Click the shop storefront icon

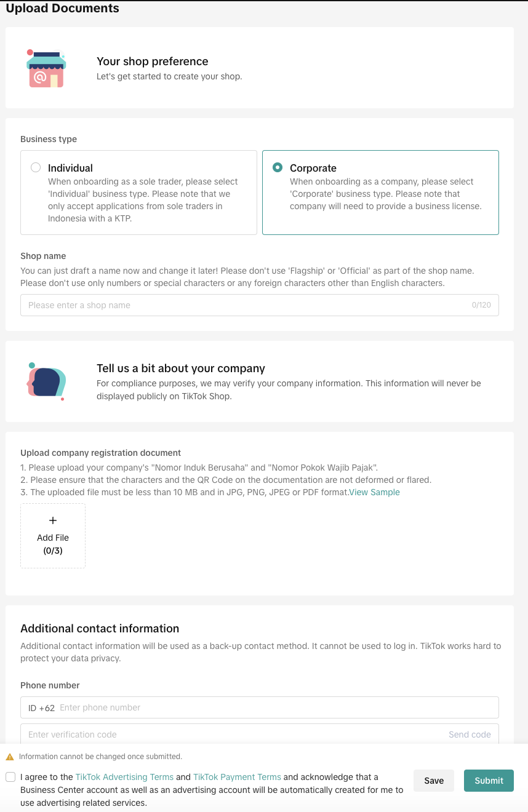point(46,68)
